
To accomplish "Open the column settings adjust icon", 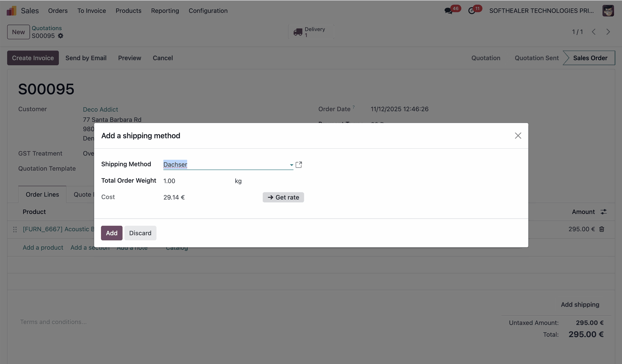I will tap(604, 212).
